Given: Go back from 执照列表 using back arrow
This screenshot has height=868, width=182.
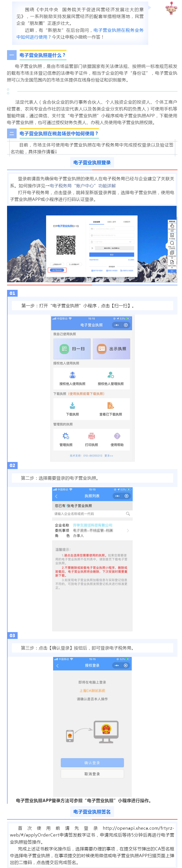Looking at the screenshot, I should coord(56,496).
